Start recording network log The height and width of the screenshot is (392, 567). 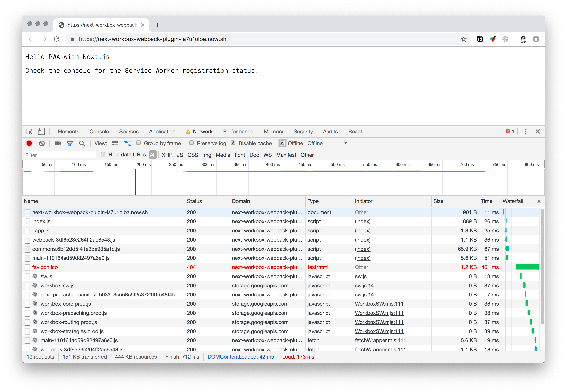click(29, 143)
